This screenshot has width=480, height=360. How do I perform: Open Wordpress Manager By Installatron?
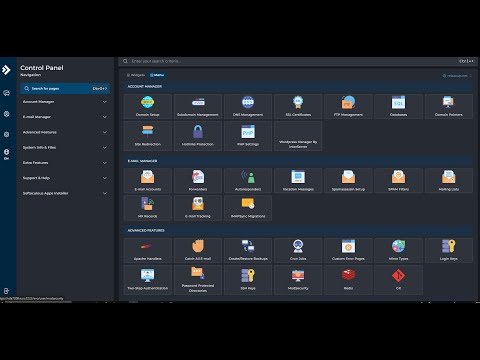(x=298, y=136)
